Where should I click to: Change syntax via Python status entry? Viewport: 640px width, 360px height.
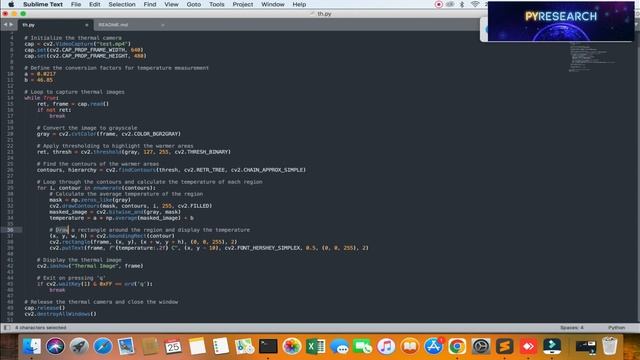[616, 327]
